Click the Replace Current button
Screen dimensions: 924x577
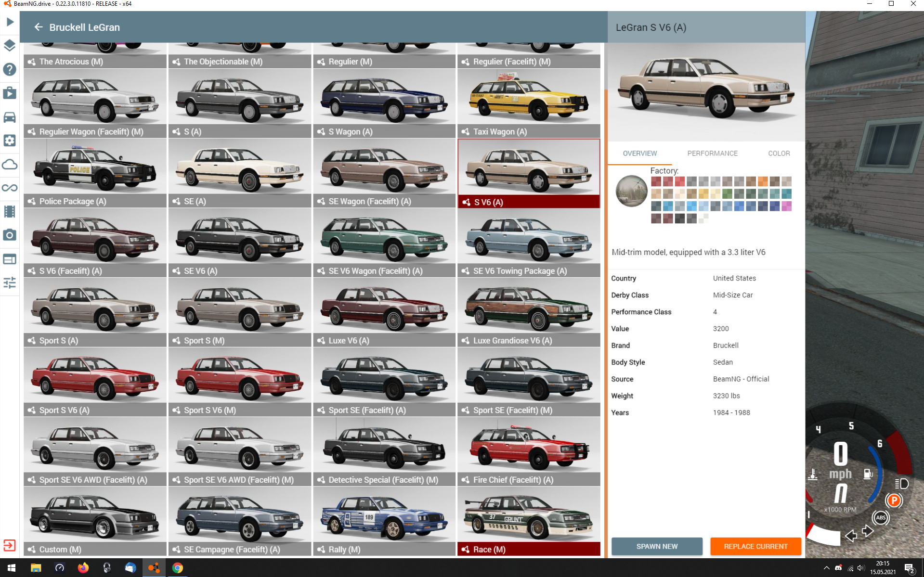pyautogui.click(x=755, y=546)
